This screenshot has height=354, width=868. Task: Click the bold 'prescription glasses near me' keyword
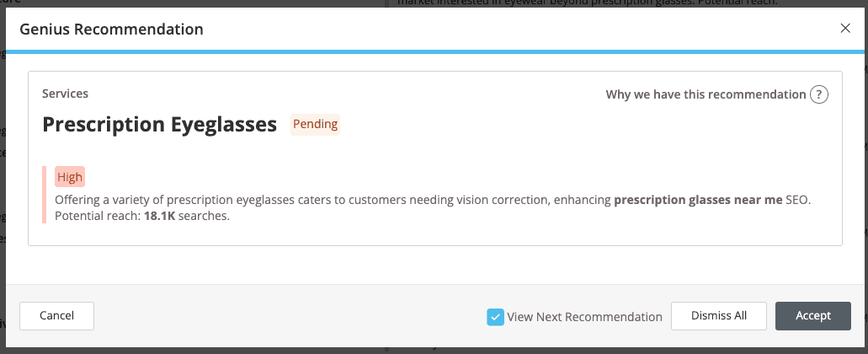point(698,201)
